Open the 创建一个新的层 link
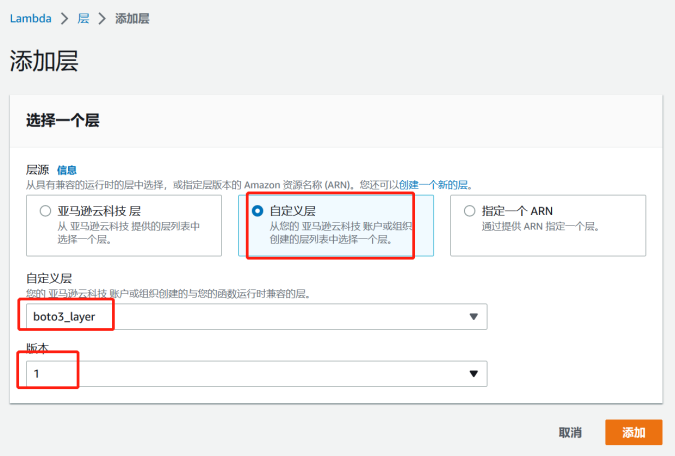The image size is (675, 456). click(x=433, y=185)
